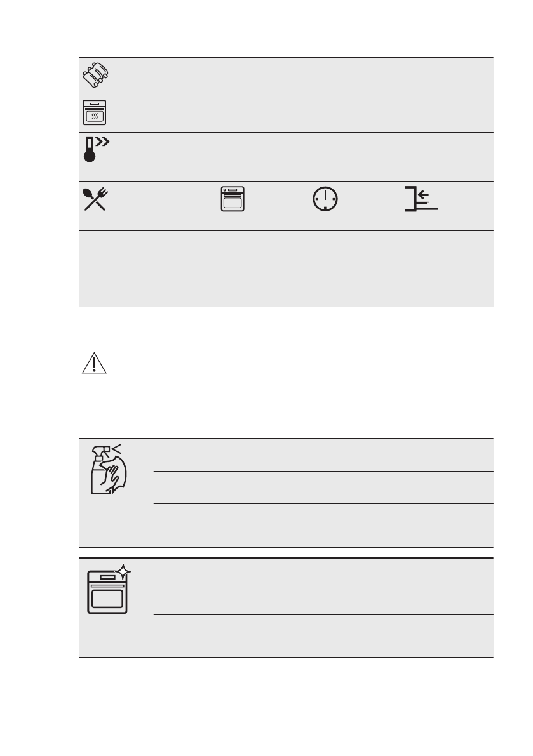Click the white empty row above the warning triangle
This screenshot has width=533, height=756.
pyautogui.click(x=286, y=279)
